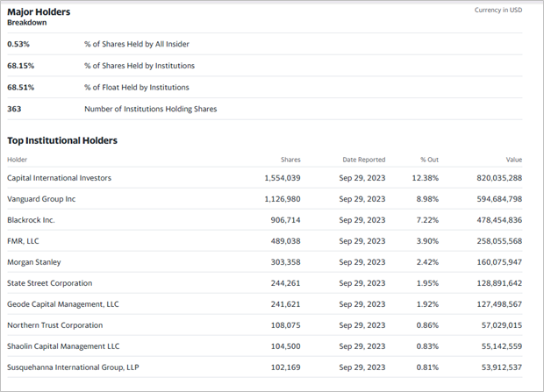Screen dimensions: 544x392
Task: Click the 478,454,836 value cell
Action: click(499, 220)
